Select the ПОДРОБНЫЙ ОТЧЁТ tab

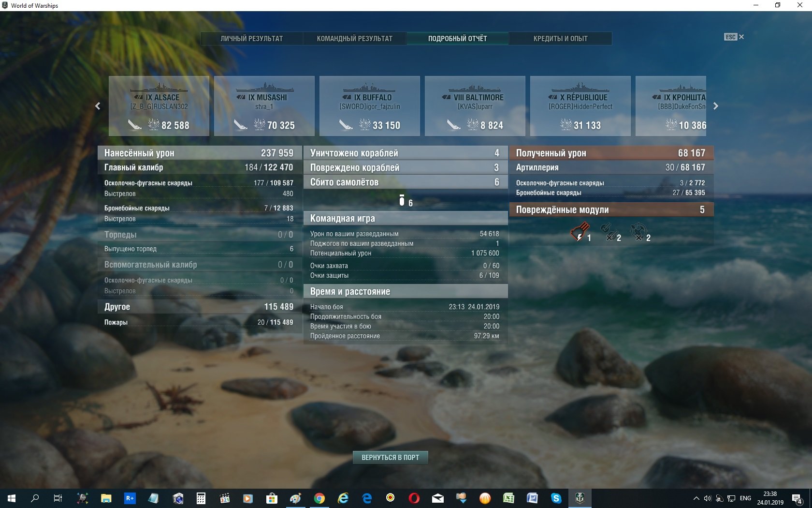457,39
